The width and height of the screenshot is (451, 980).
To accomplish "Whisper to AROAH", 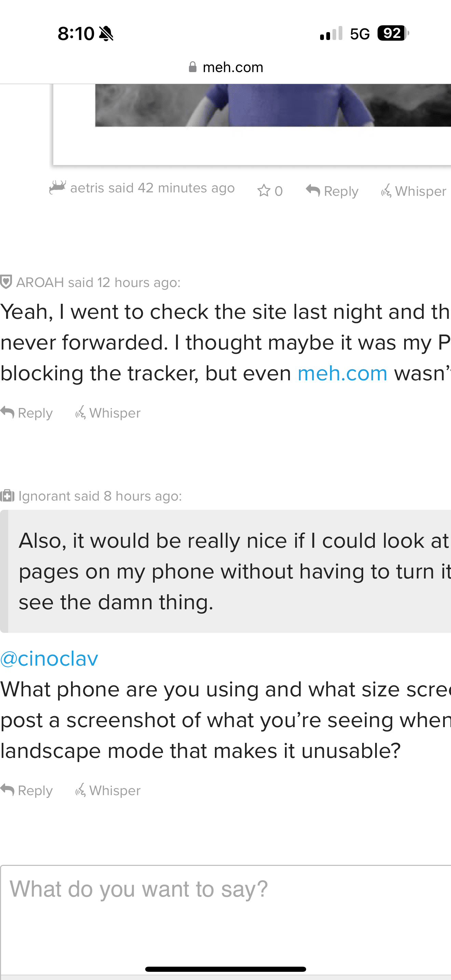I will (108, 413).
